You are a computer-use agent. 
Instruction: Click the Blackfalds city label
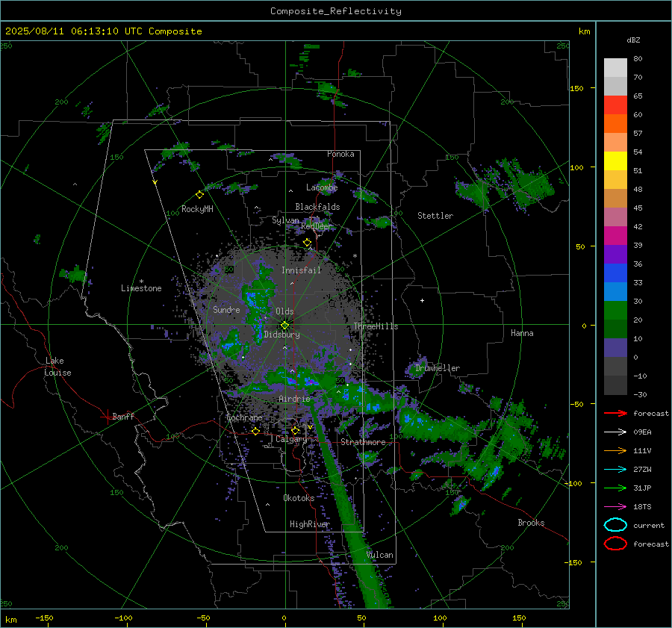[x=317, y=207]
